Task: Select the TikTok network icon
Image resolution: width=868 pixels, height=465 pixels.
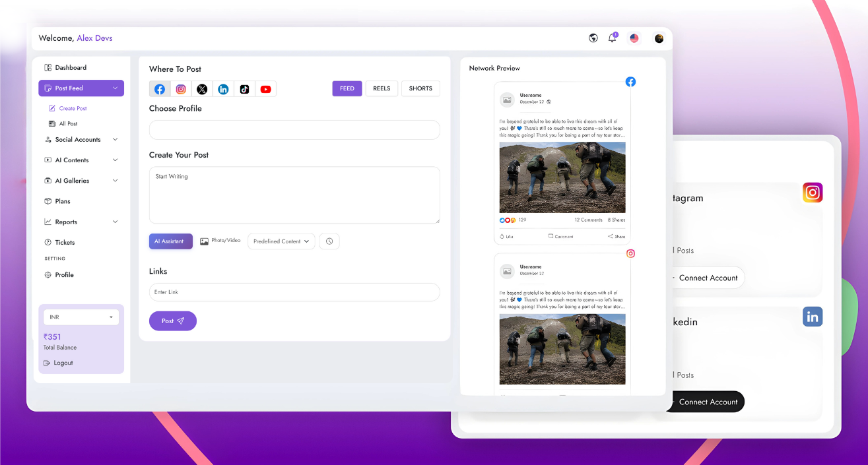Action: [x=244, y=89]
